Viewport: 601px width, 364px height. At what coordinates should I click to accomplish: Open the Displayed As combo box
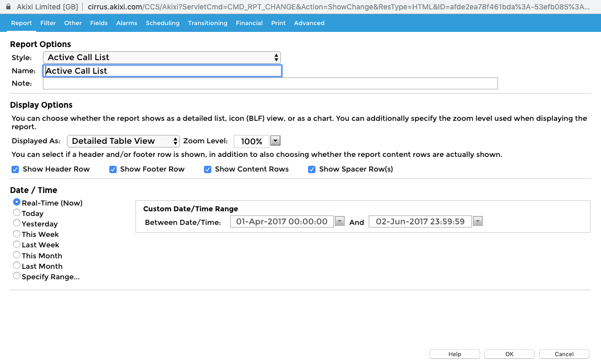123,141
